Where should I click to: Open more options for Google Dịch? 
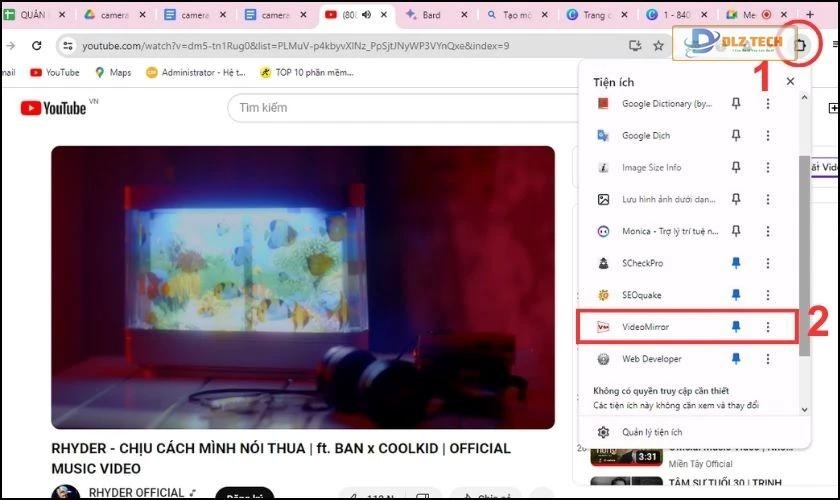click(x=768, y=135)
